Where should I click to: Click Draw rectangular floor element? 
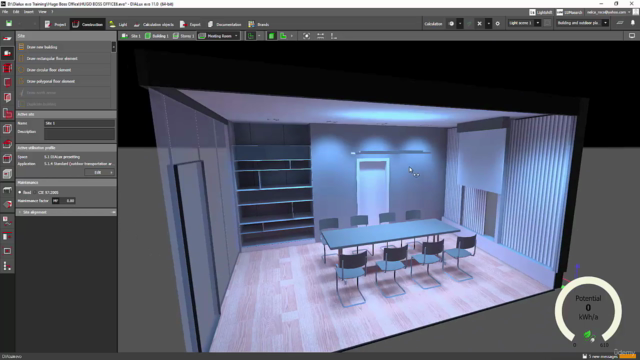point(64,58)
